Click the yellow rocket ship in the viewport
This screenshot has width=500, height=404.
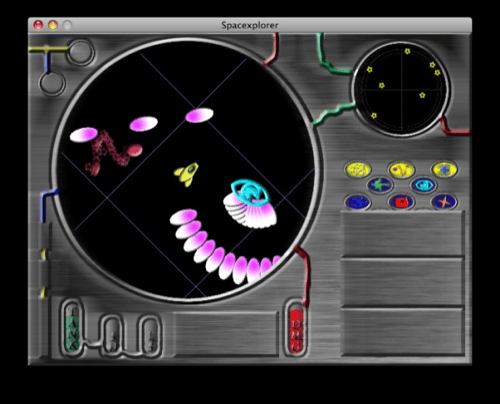(186, 174)
